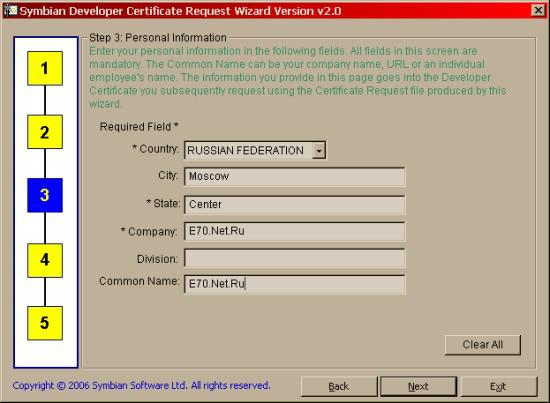Jump to step 4 yellow box

(45, 260)
